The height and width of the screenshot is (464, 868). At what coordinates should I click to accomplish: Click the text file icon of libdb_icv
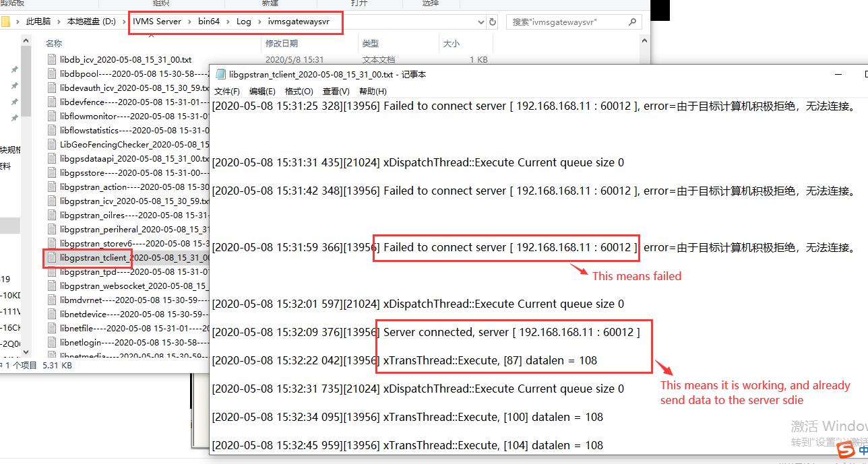[x=53, y=59]
